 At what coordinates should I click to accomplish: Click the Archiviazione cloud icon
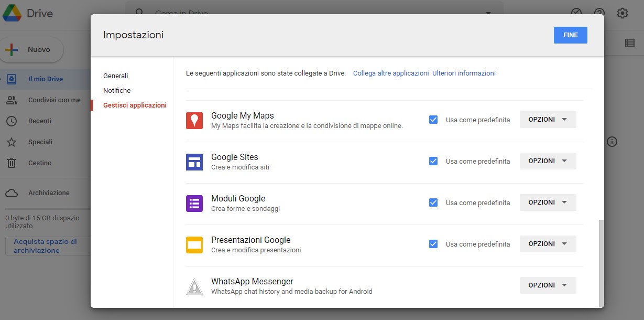coord(12,193)
